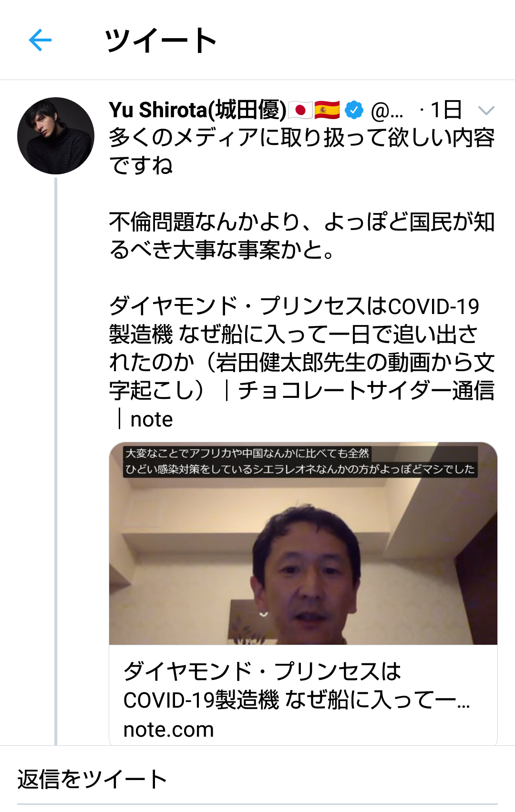Screen dimensions: 515x812
Task: Focus the 返信をツイート reply field
Action: tap(257, 780)
